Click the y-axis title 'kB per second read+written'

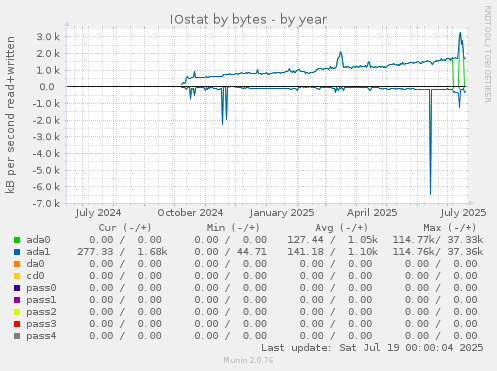10,115
